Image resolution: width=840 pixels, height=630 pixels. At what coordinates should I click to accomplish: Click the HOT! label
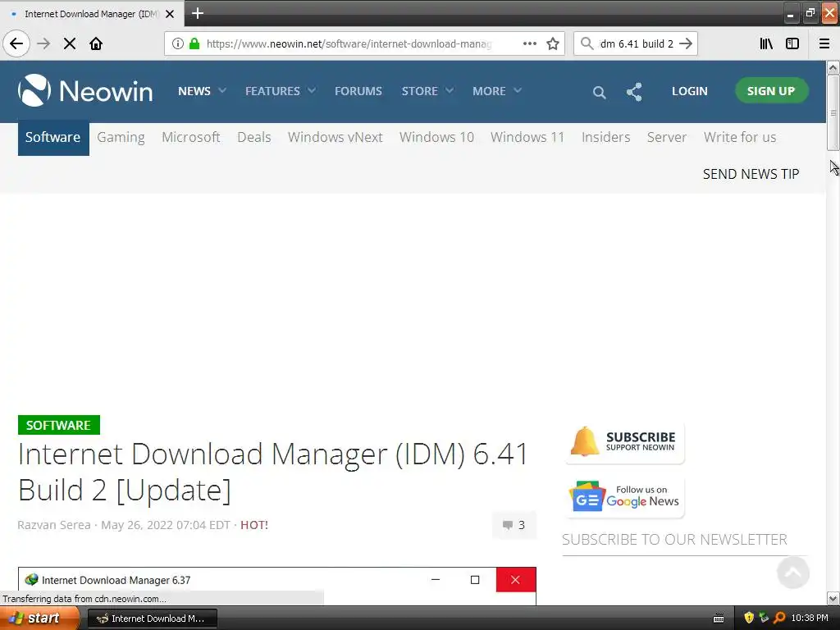pyautogui.click(x=254, y=525)
